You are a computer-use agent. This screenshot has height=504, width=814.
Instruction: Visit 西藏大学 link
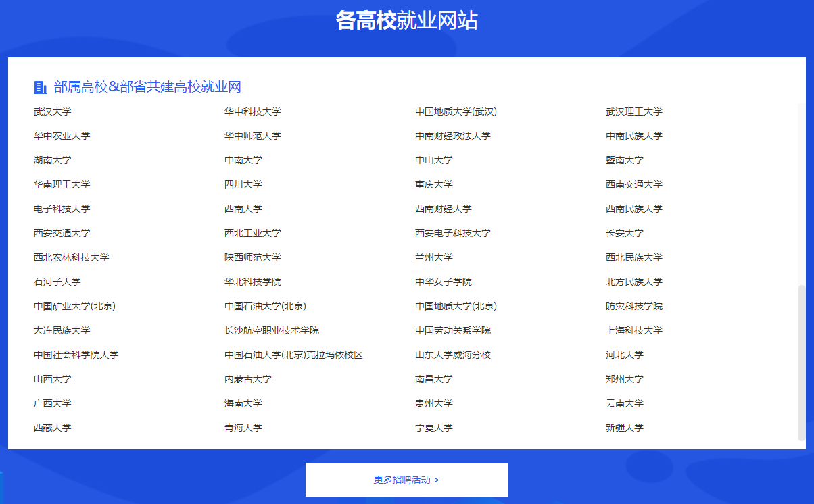pyautogui.click(x=53, y=428)
